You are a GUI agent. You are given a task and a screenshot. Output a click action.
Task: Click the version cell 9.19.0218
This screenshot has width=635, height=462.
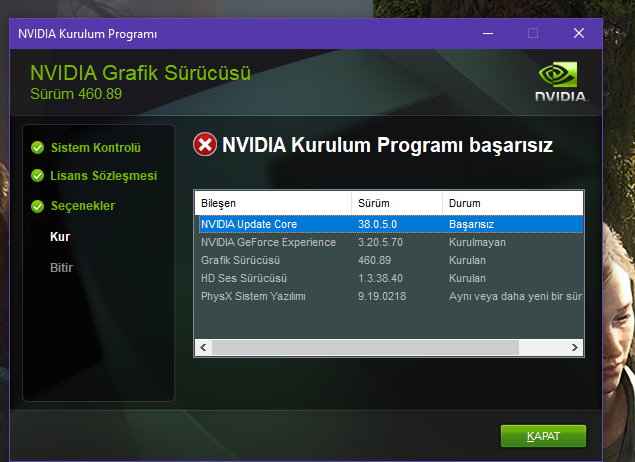[x=382, y=296]
